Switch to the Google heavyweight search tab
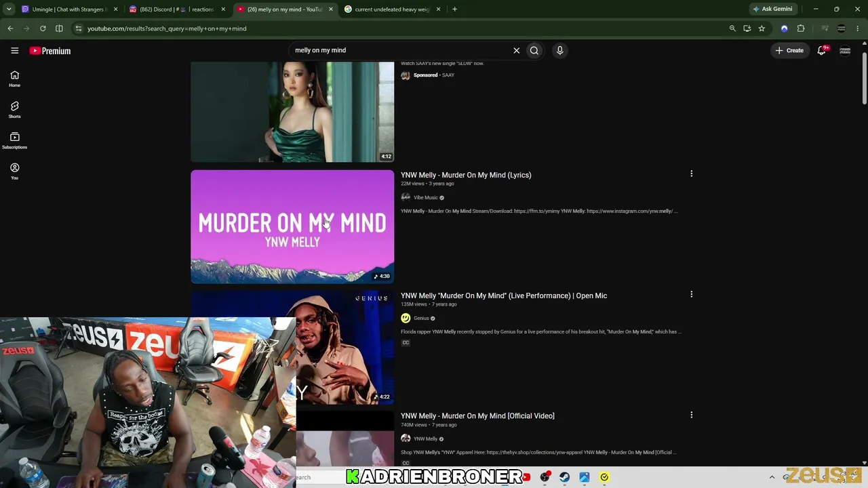868x488 pixels. (x=393, y=9)
